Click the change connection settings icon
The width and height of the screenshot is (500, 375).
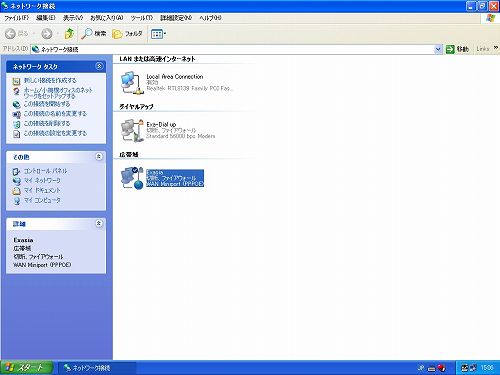(x=16, y=134)
